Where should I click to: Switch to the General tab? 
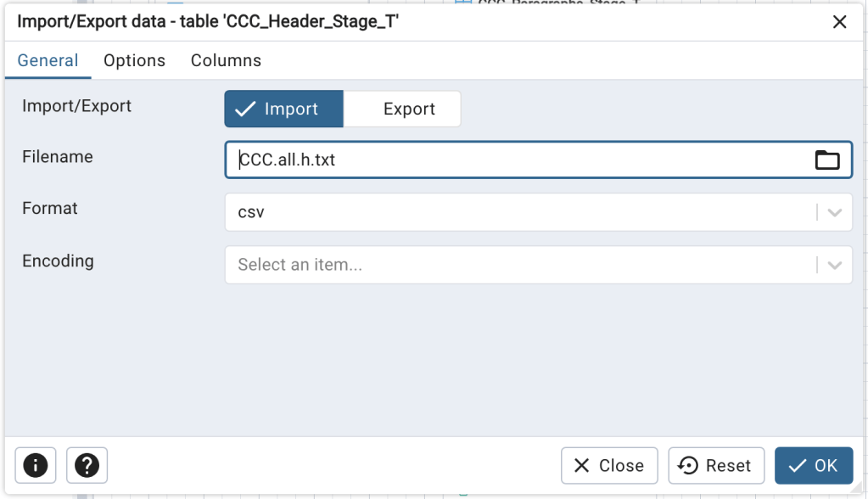48,60
